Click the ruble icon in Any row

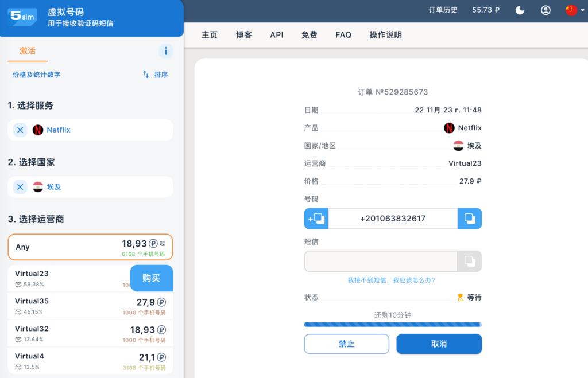tap(153, 244)
